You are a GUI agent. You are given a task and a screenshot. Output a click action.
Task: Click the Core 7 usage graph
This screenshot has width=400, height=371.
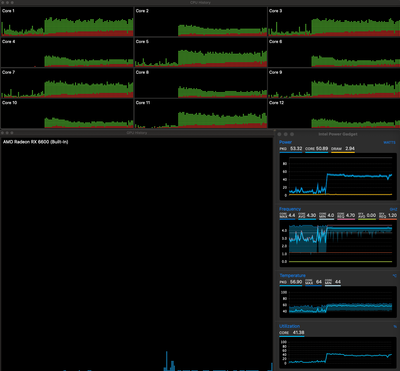pyautogui.click(x=67, y=83)
